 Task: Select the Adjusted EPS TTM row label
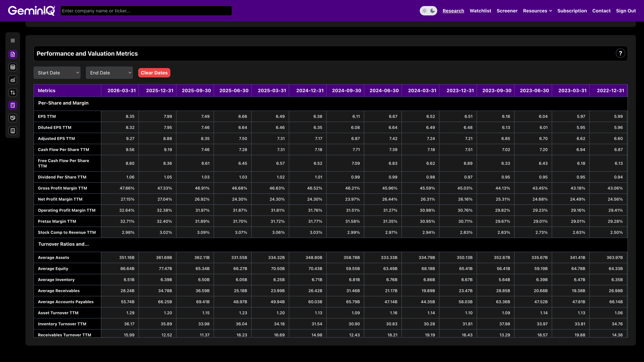point(56,139)
